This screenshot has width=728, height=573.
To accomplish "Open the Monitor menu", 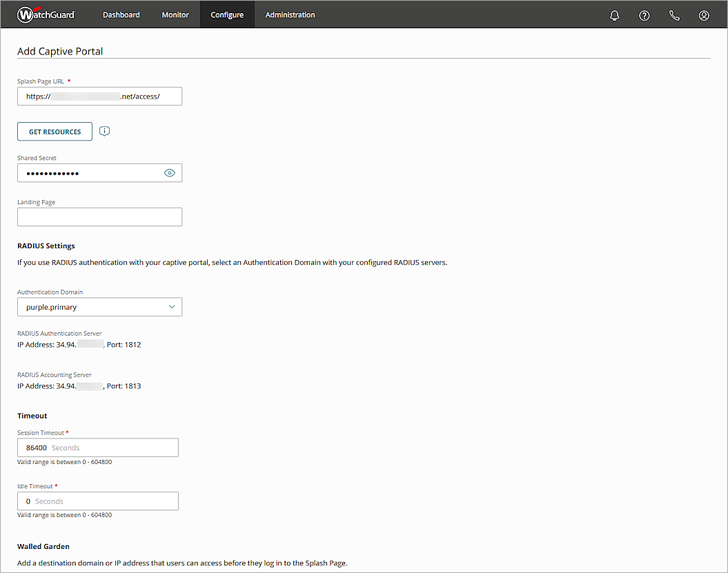I will (x=175, y=14).
